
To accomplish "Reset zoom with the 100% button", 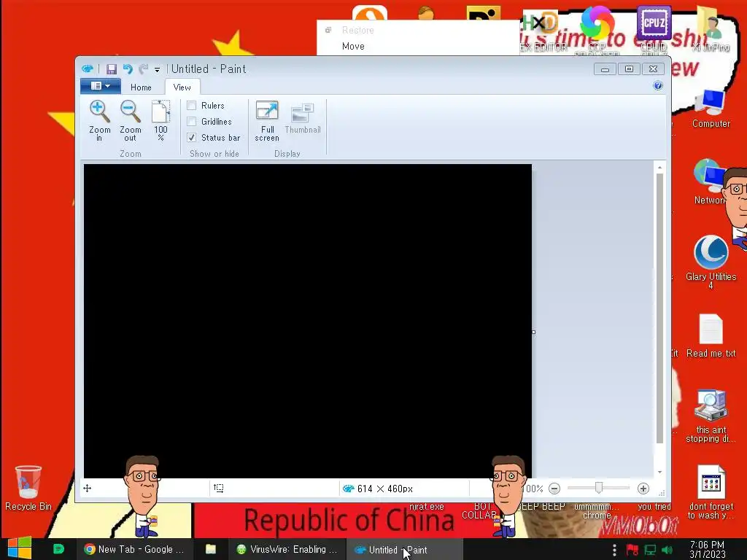I will click(x=160, y=120).
